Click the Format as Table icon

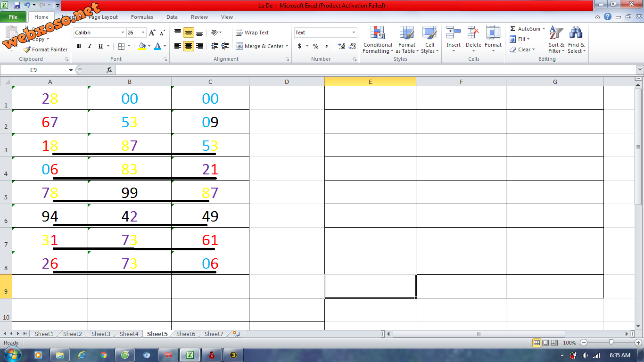[x=406, y=33]
